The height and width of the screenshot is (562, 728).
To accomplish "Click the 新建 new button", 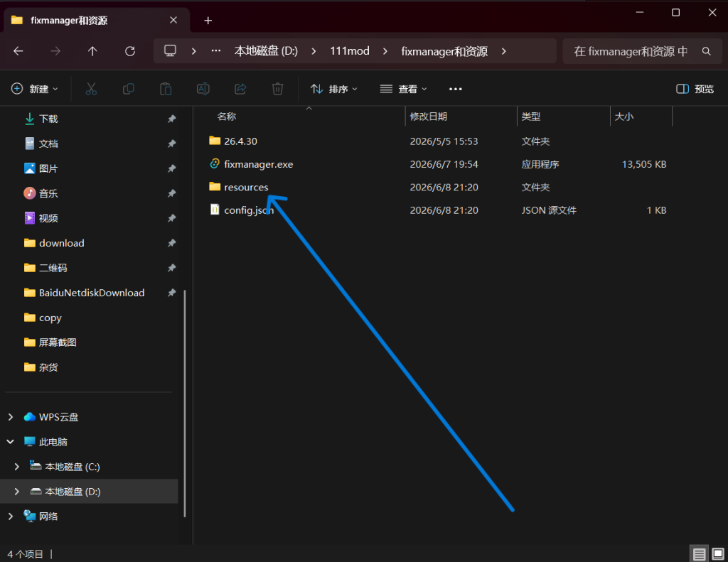I will (x=35, y=89).
